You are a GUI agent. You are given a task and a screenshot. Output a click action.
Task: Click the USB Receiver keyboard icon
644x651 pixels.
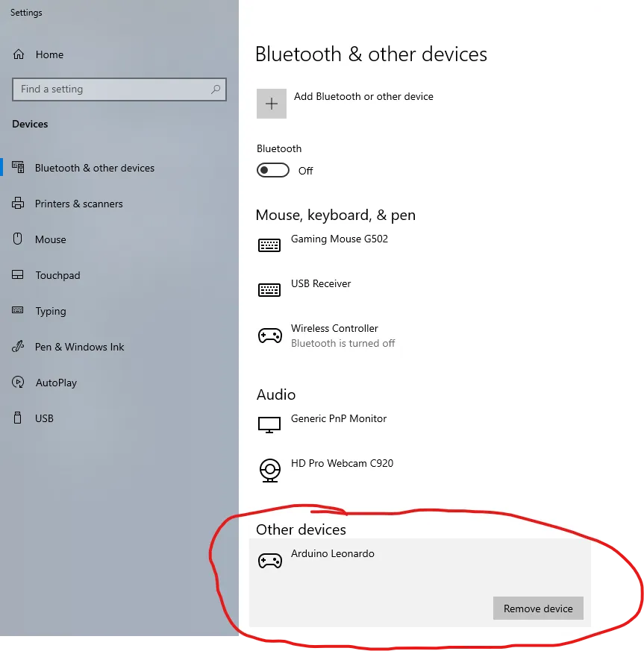pos(269,290)
